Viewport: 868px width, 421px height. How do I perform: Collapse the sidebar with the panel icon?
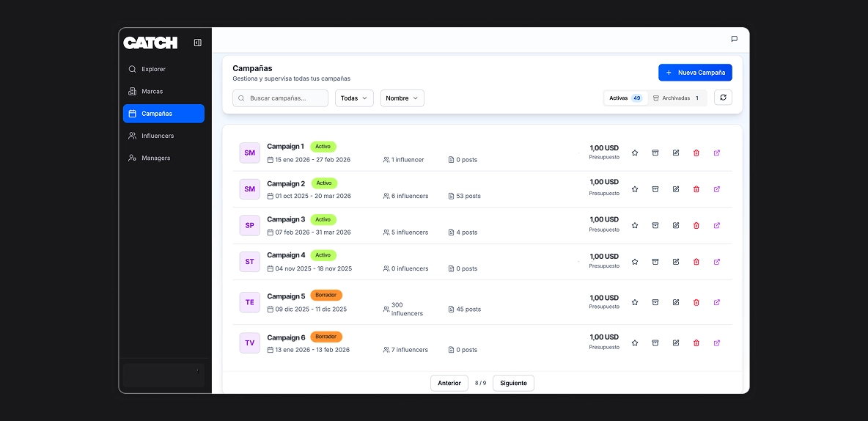pos(197,43)
